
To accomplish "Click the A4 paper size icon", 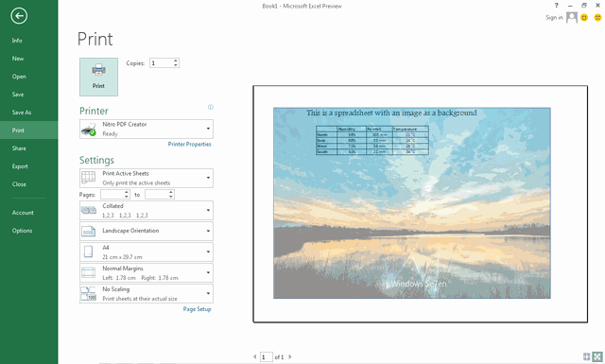I will point(88,251).
